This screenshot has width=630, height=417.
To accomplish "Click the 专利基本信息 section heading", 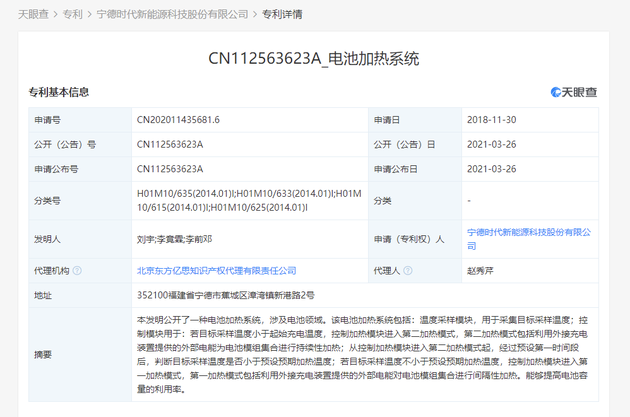I will (x=58, y=92).
